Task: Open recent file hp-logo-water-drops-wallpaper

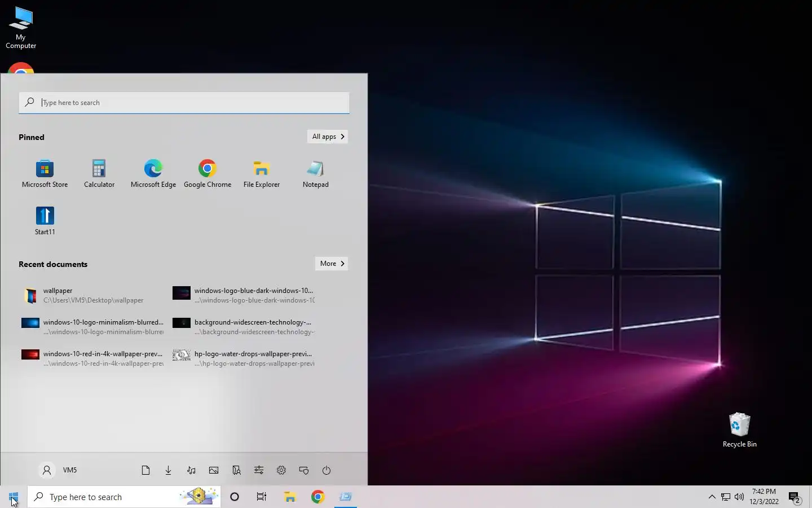Action: click(244, 358)
